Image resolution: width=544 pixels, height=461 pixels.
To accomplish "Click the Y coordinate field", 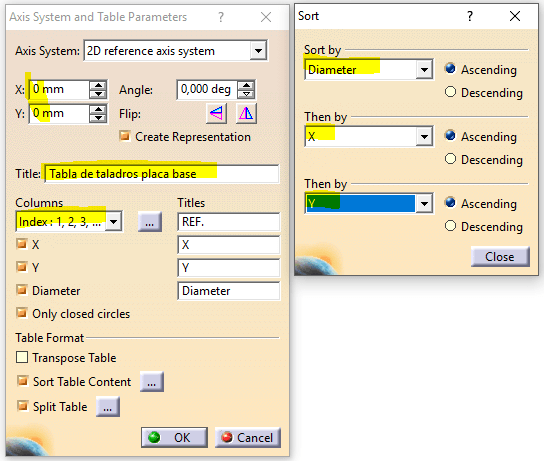I will (x=59, y=113).
